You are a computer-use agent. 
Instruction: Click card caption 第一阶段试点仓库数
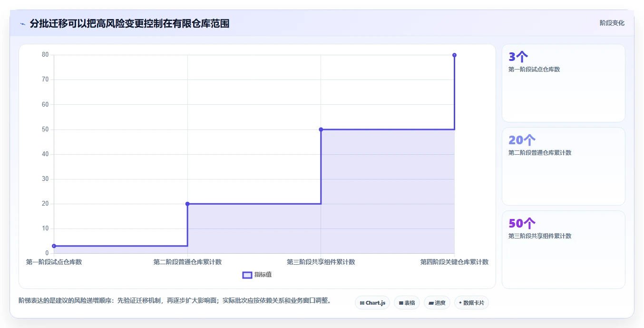[x=534, y=70]
